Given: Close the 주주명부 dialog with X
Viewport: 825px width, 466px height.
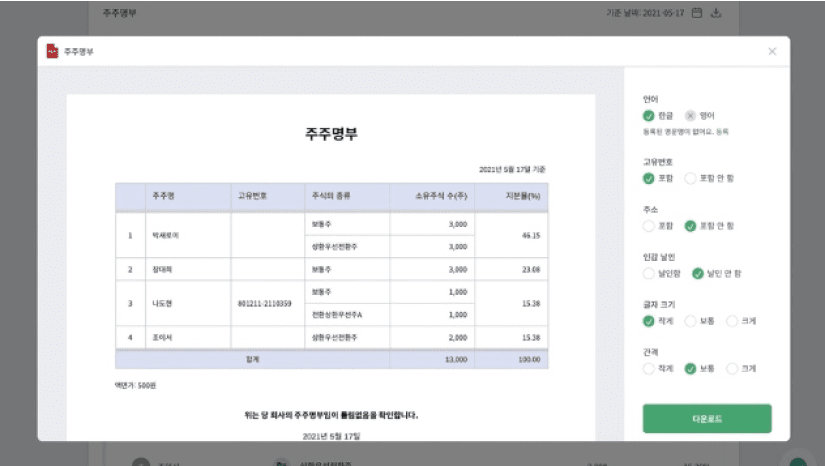Looking at the screenshot, I should pyautogui.click(x=771, y=52).
